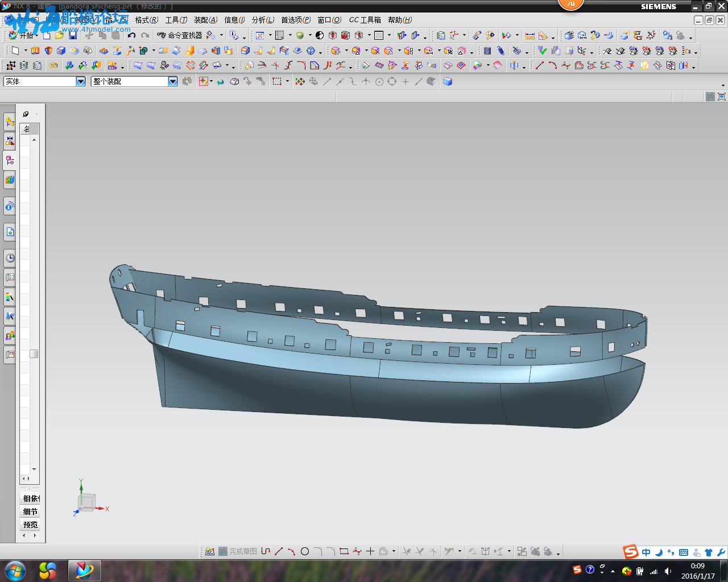Viewport: 728px width, 582px height.
Task: Open the 帮助(H) menu
Action: tap(400, 20)
